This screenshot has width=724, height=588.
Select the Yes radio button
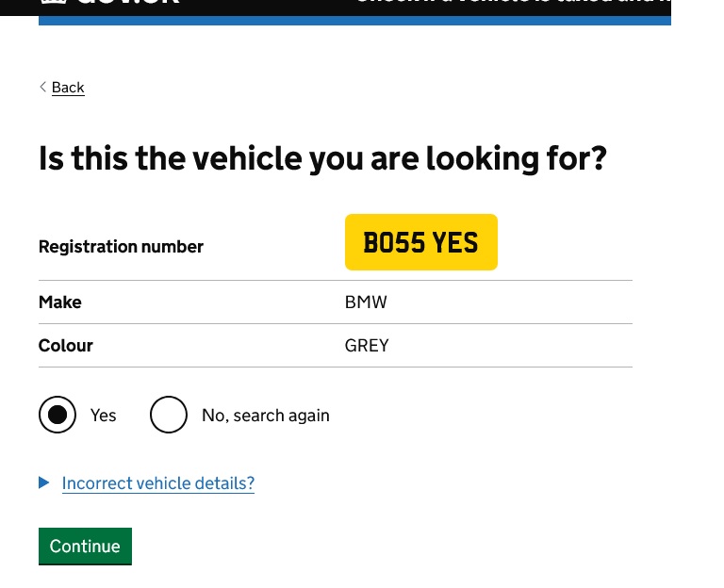tap(58, 415)
